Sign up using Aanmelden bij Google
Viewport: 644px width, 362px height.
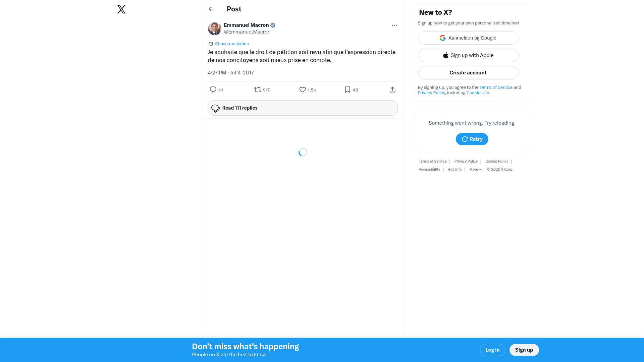pos(468,38)
